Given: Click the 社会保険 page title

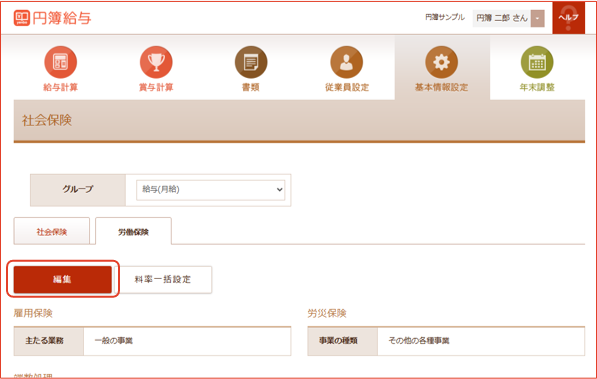Looking at the screenshot, I should pyautogui.click(x=47, y=120).
